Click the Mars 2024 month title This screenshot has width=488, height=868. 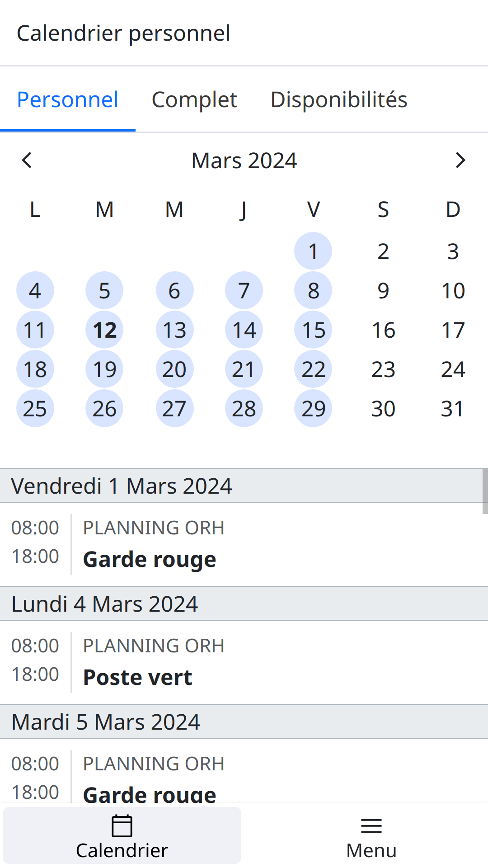click(x=244, y=160)
